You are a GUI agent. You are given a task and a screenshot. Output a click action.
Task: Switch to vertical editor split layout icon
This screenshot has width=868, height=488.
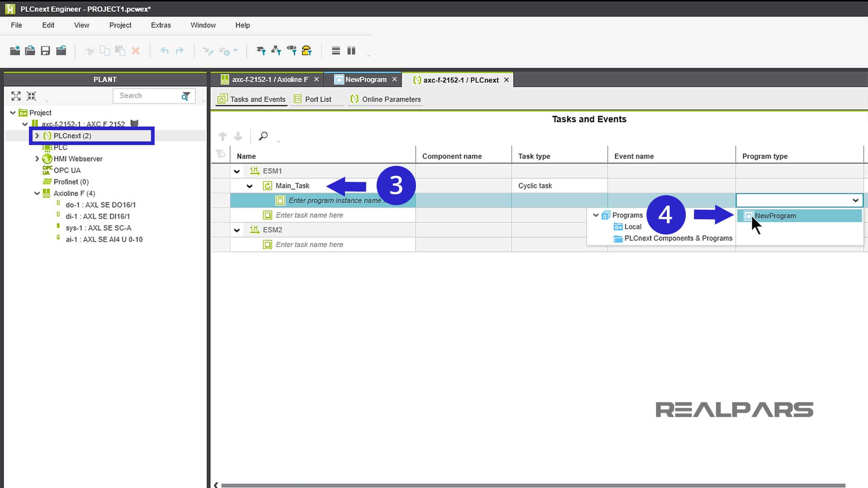click(351, 51)
